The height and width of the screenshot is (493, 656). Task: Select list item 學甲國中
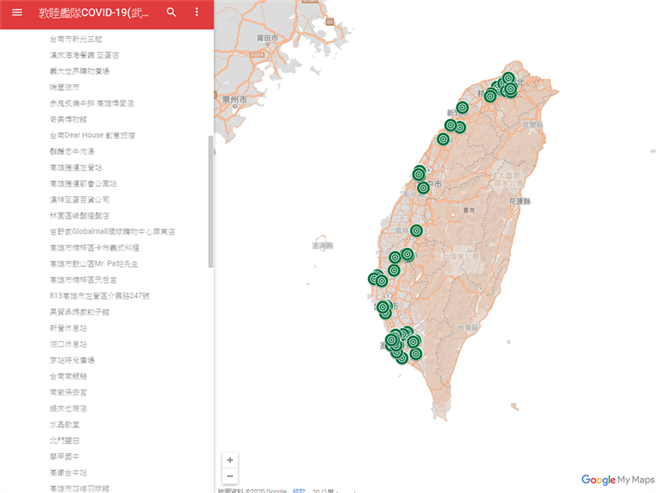tap(64, 456)
